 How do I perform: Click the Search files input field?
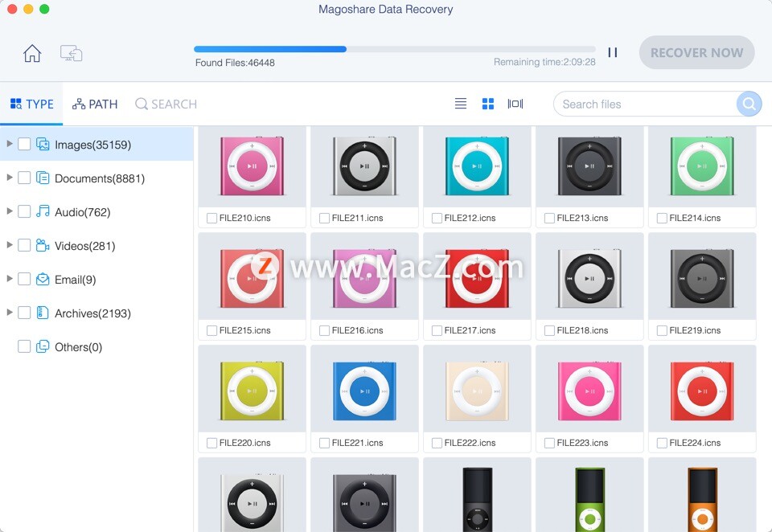tap(645, 104)
